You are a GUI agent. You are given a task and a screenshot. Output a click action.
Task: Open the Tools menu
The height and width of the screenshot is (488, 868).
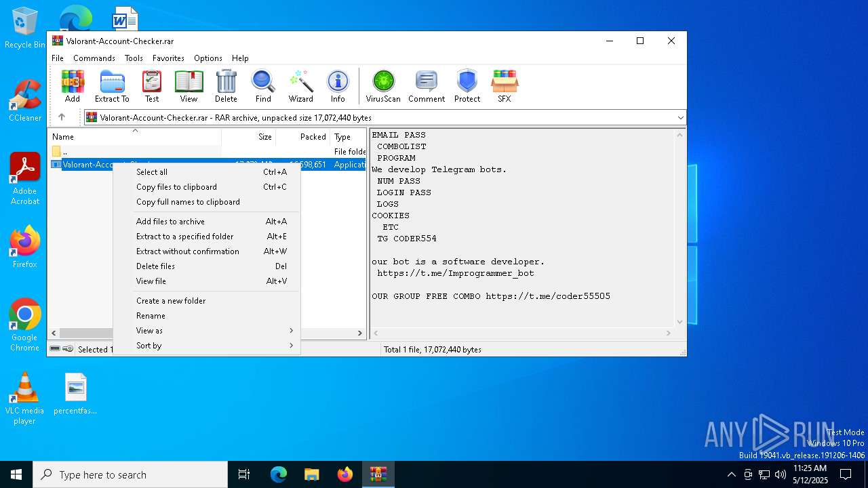click(x=134, y=58)
